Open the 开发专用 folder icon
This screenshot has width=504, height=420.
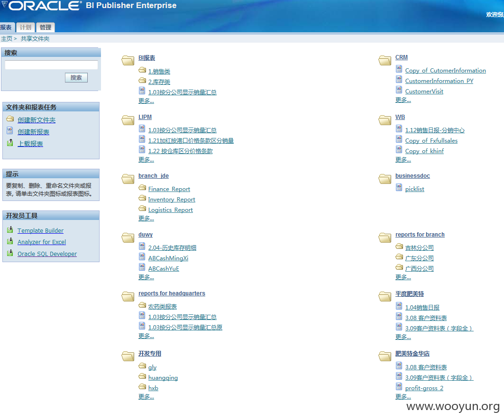[128, 356]
